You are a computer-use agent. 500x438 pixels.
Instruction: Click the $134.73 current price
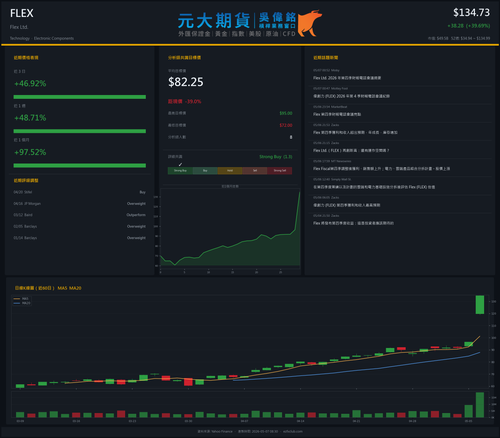(471, 13)
